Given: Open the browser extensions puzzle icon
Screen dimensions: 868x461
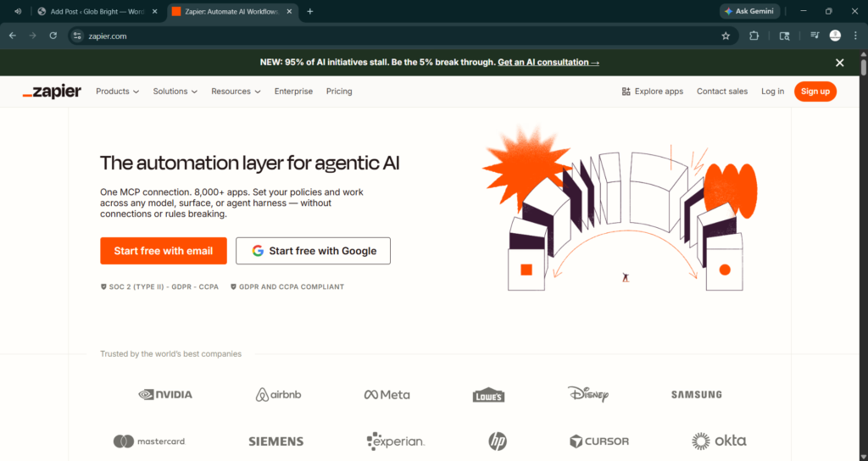Looking at the screenshot, I should click(754, 36).
